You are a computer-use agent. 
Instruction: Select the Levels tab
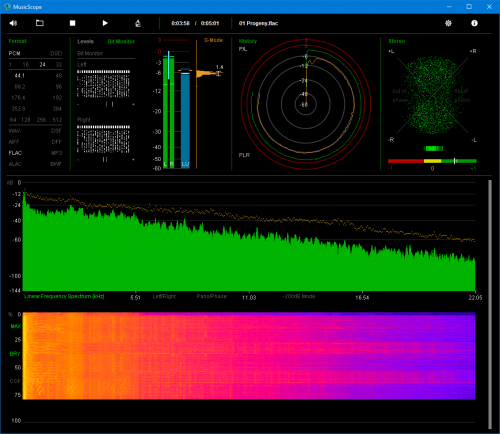(x=85, y=41)
